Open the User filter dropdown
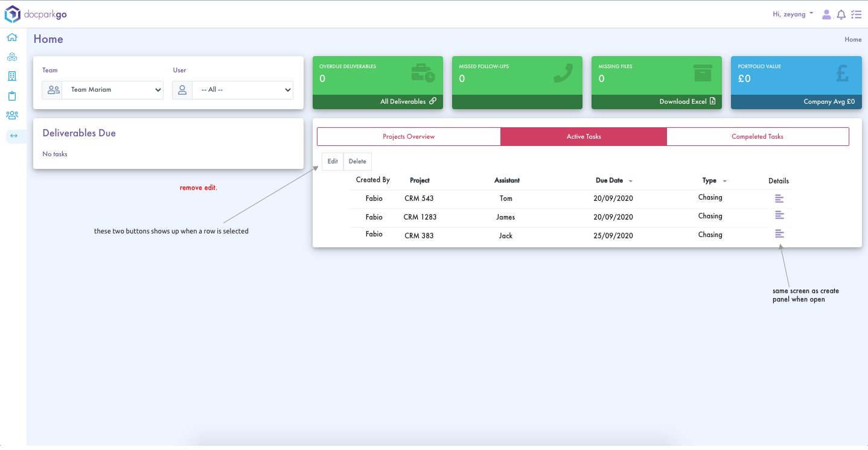868x450 pixels. tap(242, 90)
